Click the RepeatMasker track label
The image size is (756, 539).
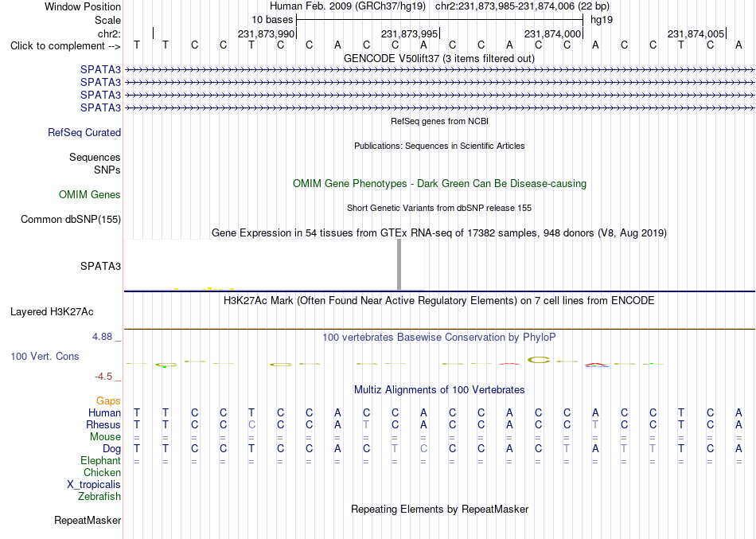pos(88,520)
